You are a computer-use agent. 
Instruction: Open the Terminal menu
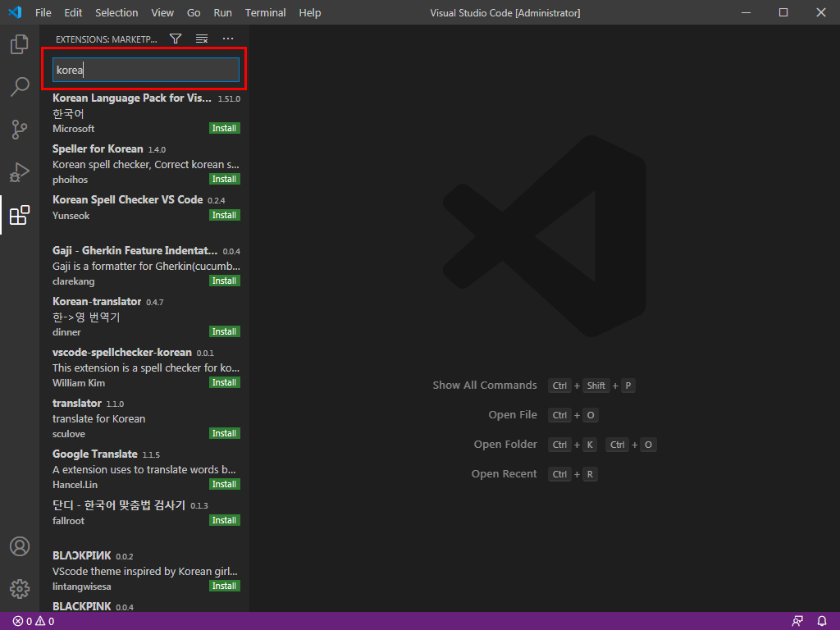[x=265, y=12]
